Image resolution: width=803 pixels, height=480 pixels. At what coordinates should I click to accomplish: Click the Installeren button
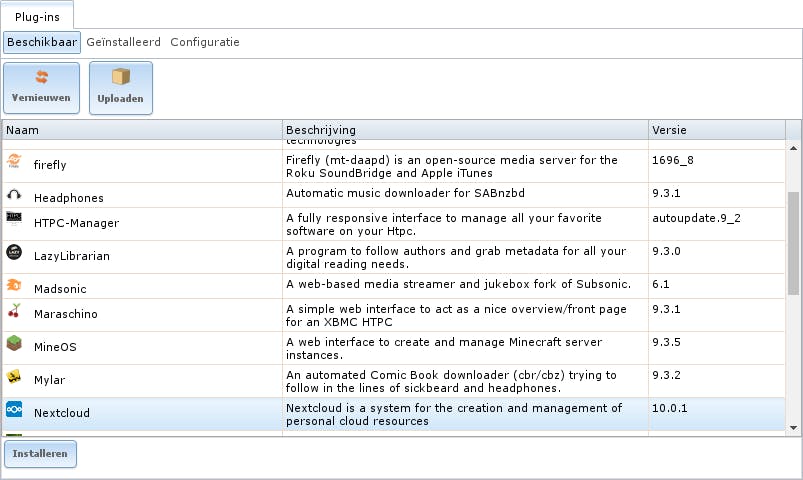(x=40, y=454)
